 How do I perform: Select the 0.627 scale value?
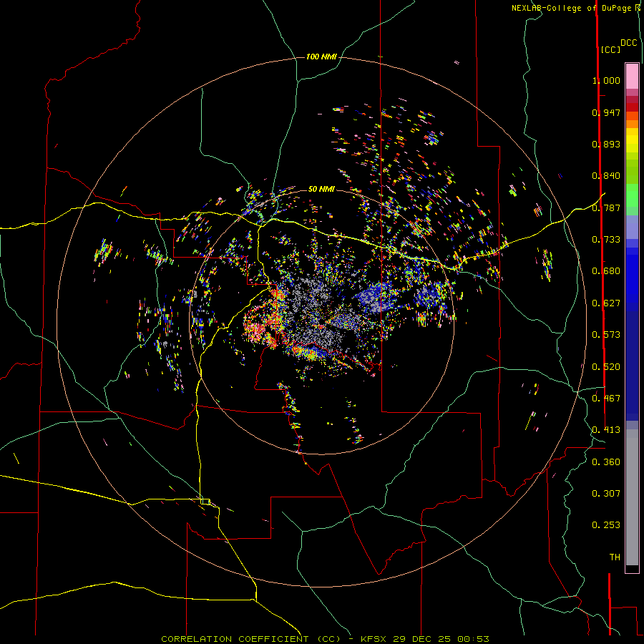[606, 303]
